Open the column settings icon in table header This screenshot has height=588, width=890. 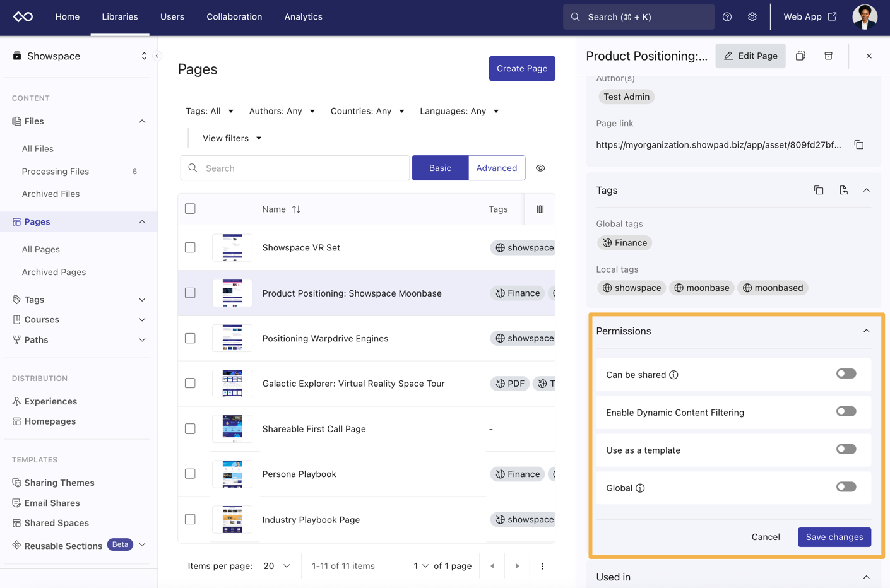pos(540,209)
